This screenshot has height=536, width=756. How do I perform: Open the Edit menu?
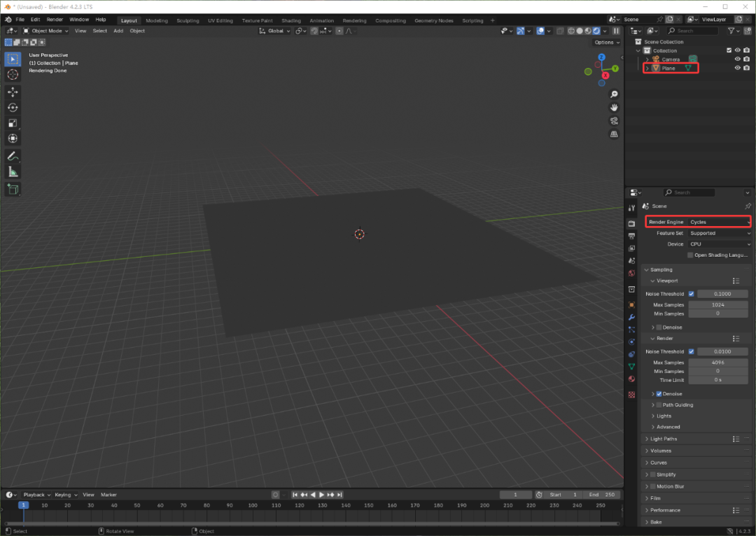35,20
